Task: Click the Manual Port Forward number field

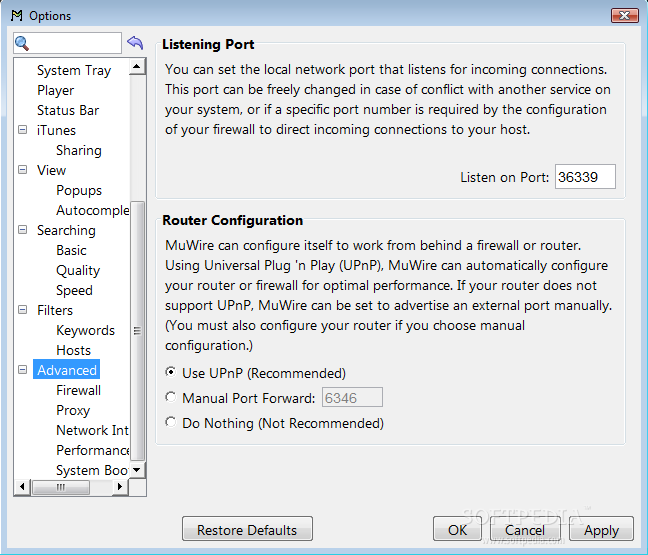Action: click(352, 398)
